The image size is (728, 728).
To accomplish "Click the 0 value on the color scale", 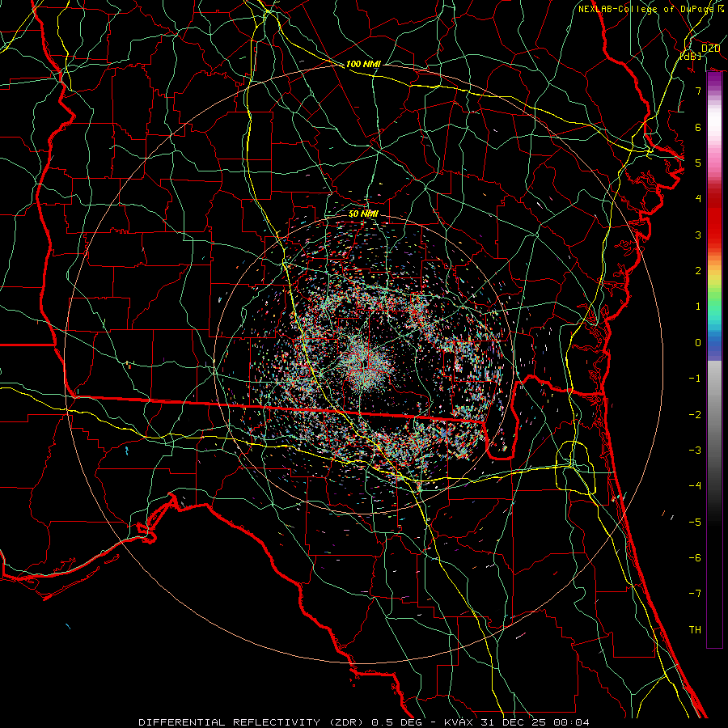I will click(x=698, y=343).
